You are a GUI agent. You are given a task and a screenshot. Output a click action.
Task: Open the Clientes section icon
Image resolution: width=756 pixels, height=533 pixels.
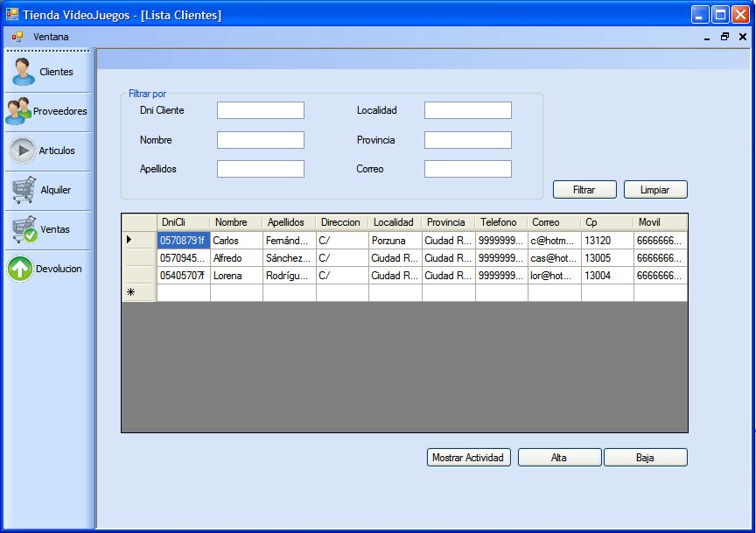(23, 72)
